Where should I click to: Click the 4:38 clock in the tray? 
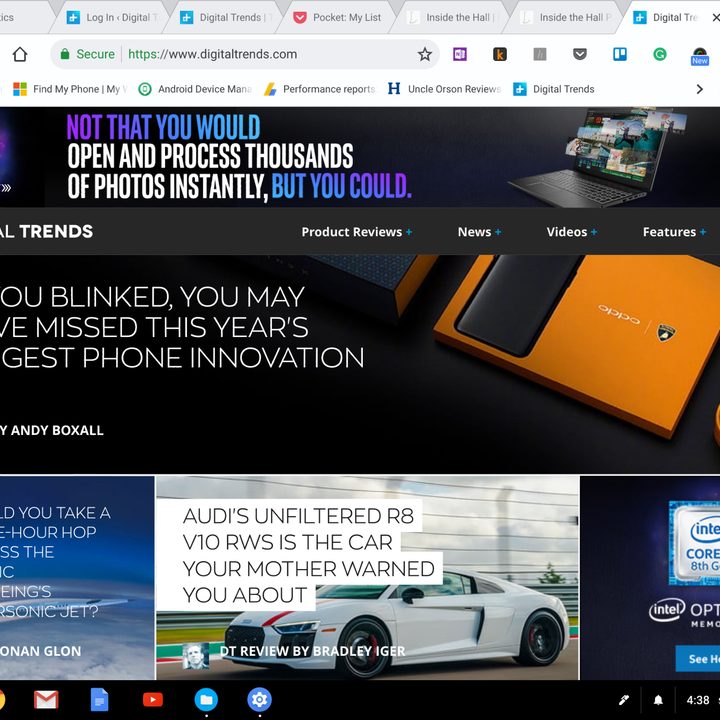698,700
